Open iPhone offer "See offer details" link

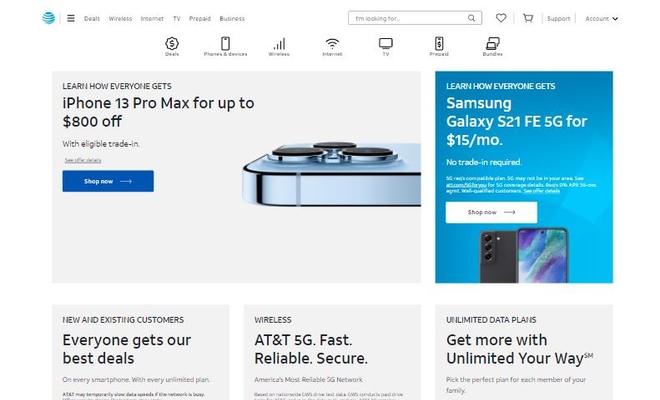[83, 160]
